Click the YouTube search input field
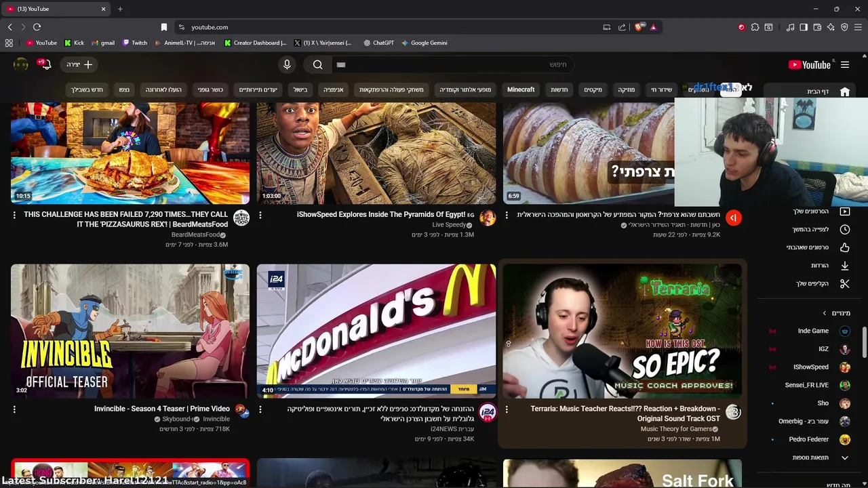868x488 pixels. (x=453, y=64)
